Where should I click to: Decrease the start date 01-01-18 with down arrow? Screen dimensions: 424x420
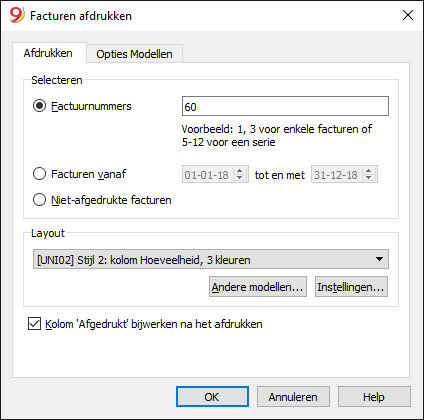click(239, 178)
